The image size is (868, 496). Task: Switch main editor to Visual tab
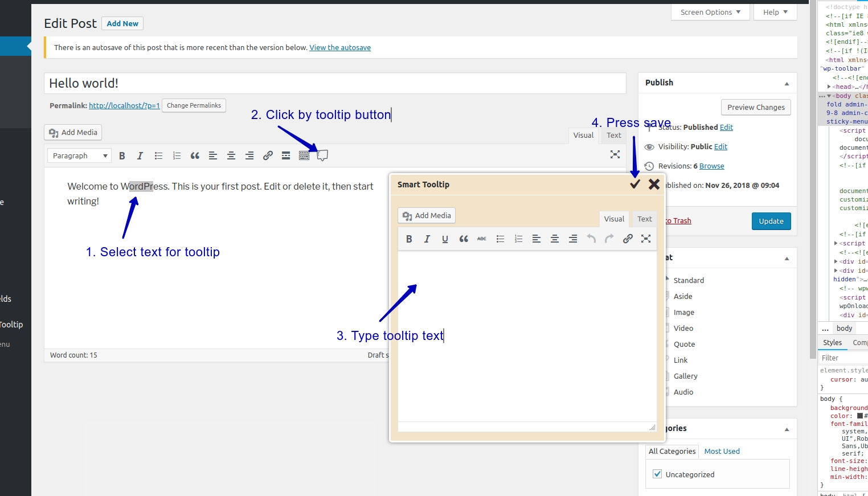[x=583, y=135]
